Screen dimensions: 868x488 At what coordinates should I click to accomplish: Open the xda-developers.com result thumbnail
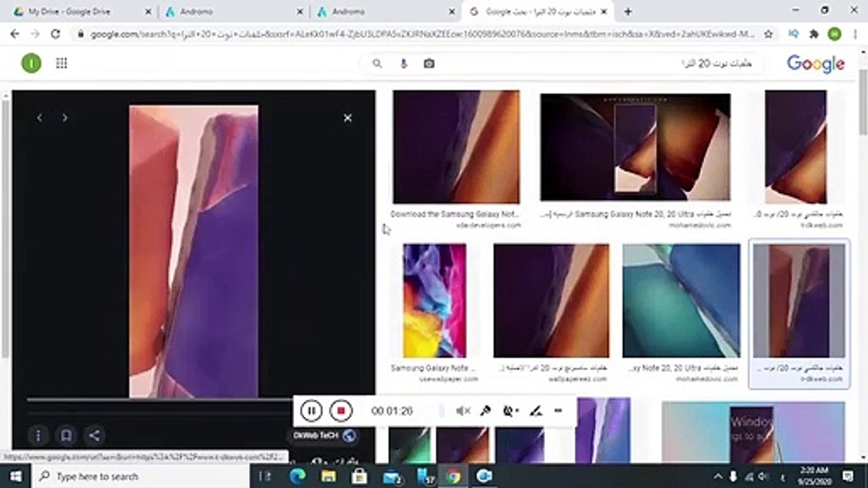(456, 147)
